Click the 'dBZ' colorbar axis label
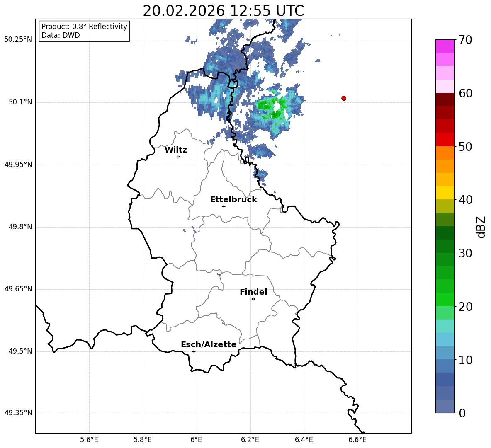 tap(481, 227)
